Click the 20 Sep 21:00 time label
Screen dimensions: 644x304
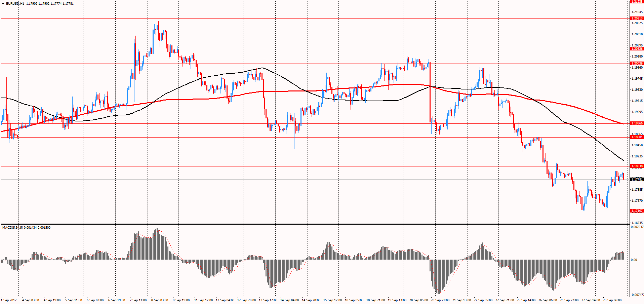pyautogui.click(x=439, y=300)
